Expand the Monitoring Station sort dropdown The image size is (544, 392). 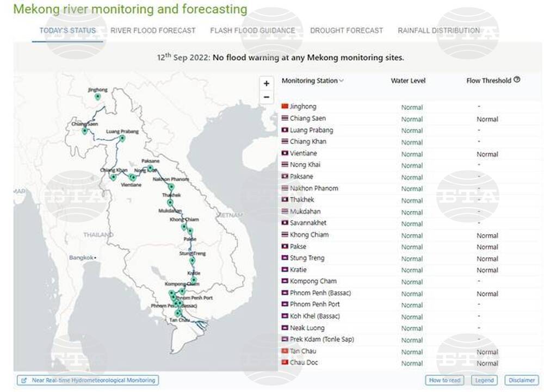(341, 81)
